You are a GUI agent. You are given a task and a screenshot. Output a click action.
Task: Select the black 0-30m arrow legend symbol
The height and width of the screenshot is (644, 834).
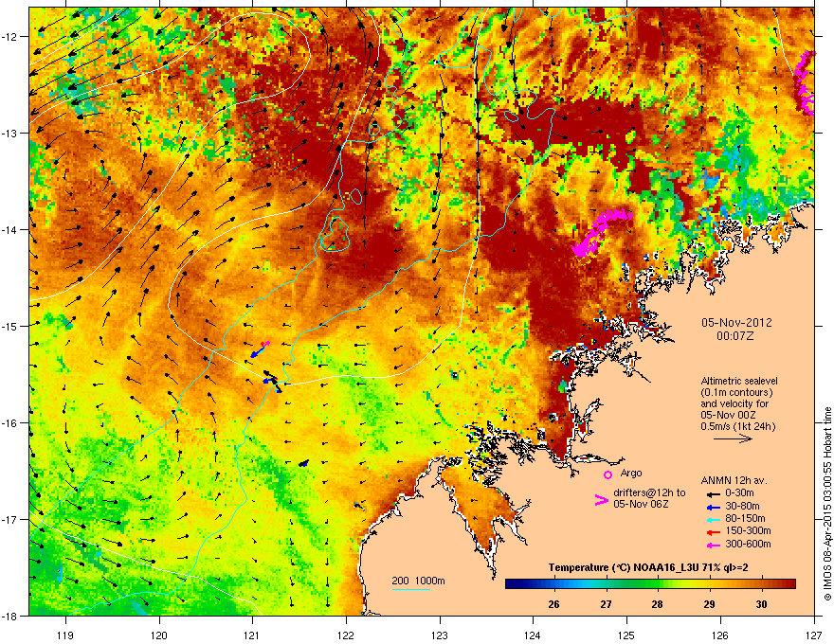(714, 494)
